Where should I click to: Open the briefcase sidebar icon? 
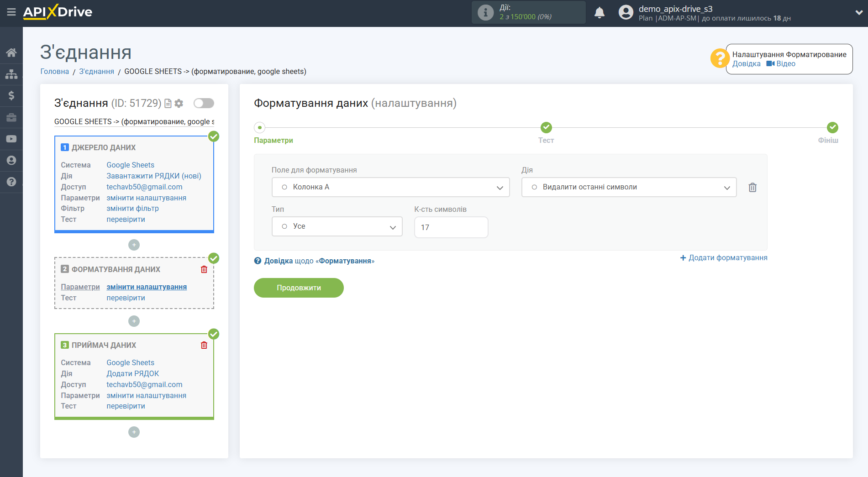click(x=11, y=117)
